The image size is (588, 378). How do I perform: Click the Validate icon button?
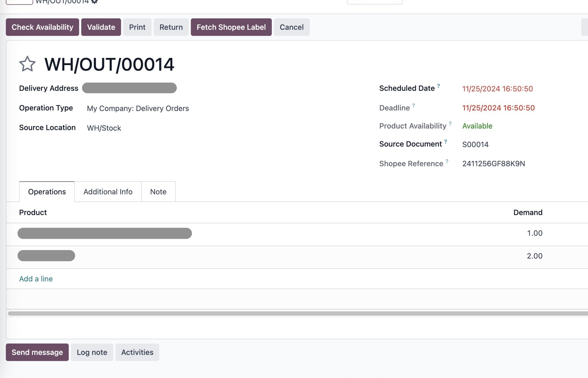pyautogui.click(x=101, y=27)
